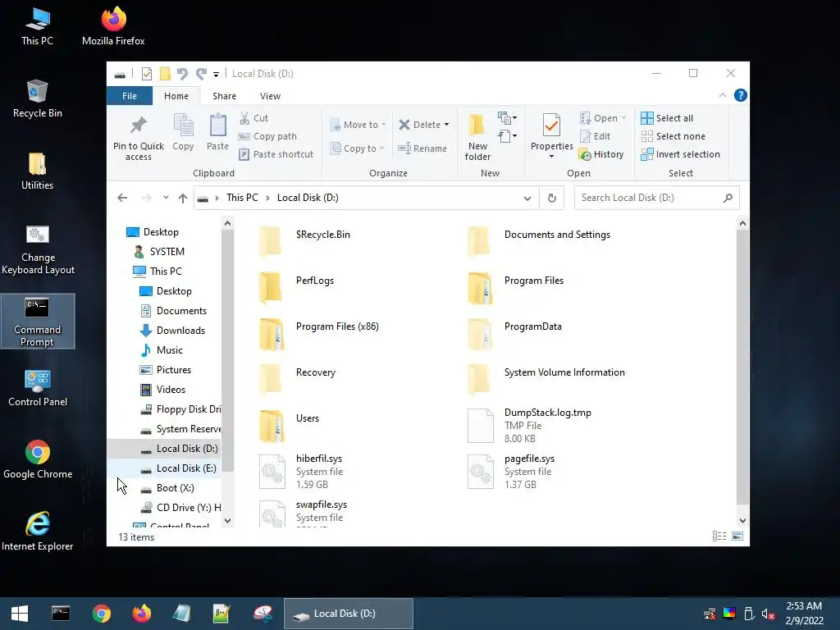
Task: Open the New item dropdown icon
Action: [507, 118]
